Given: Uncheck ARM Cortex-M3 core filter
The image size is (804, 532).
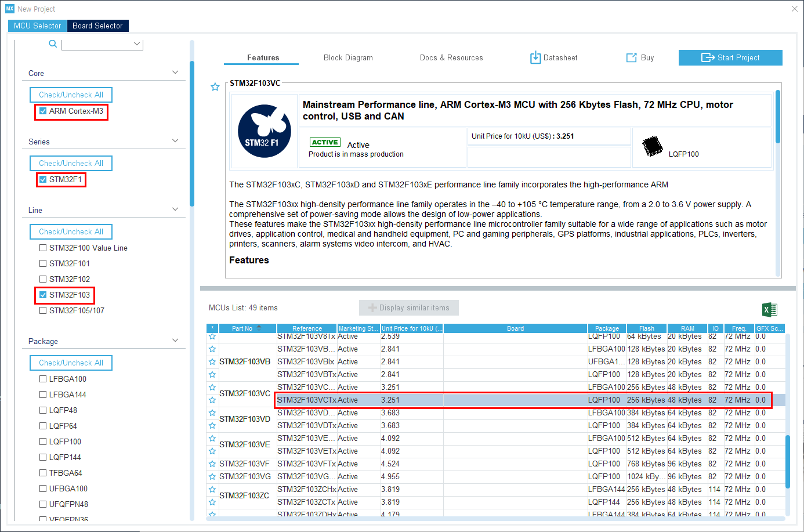Looking at the screenshot, I should click(x=43, y=111).
